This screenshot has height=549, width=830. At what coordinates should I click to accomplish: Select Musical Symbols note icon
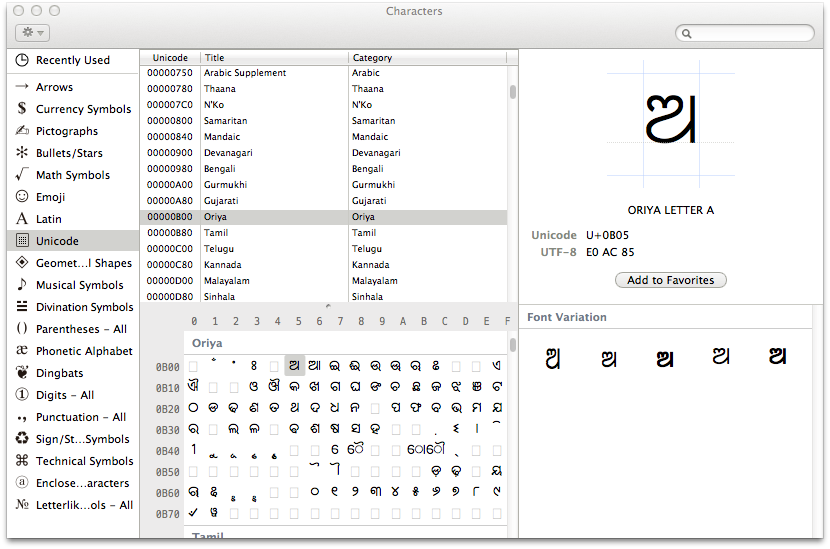tap(22, 285)
